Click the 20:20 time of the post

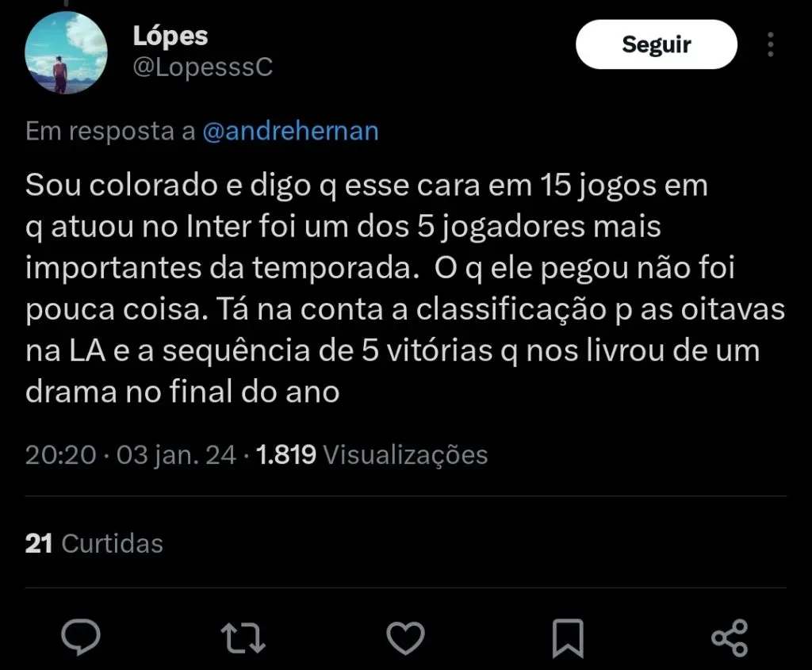[x=60, y=454]
